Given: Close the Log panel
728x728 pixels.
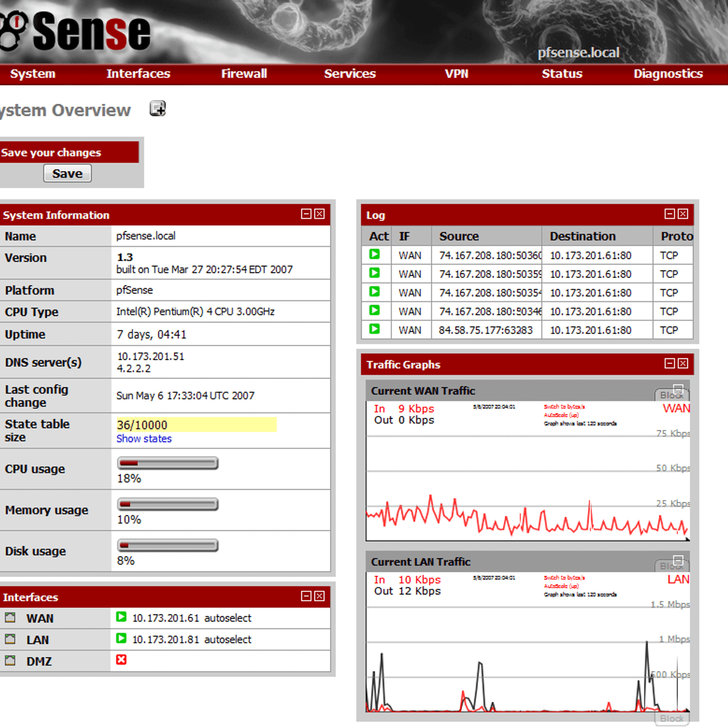Looking at the screenshot, I should coord(683,214).
